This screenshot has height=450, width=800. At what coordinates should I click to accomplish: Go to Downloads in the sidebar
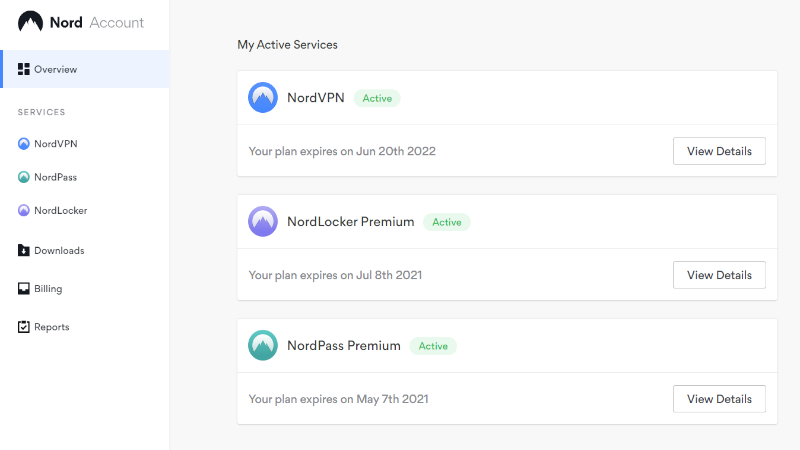pyautogui.click(x=59, y=250)
